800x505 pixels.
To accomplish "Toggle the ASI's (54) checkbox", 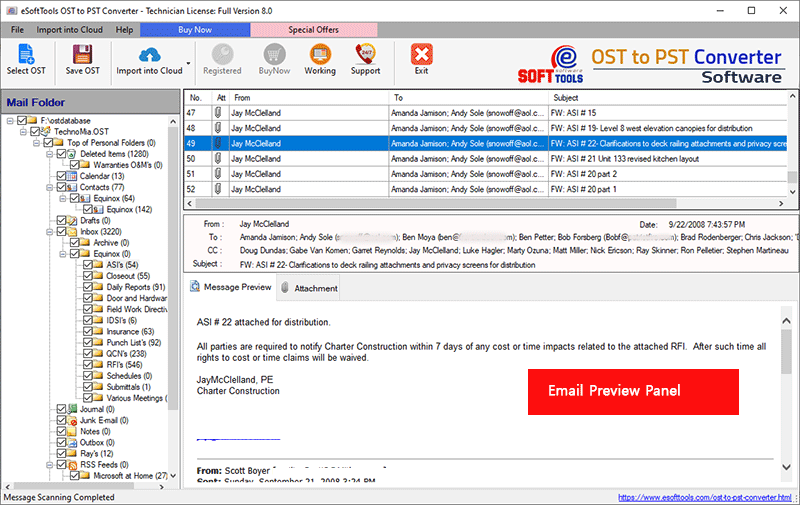I will tap(88, 265).
